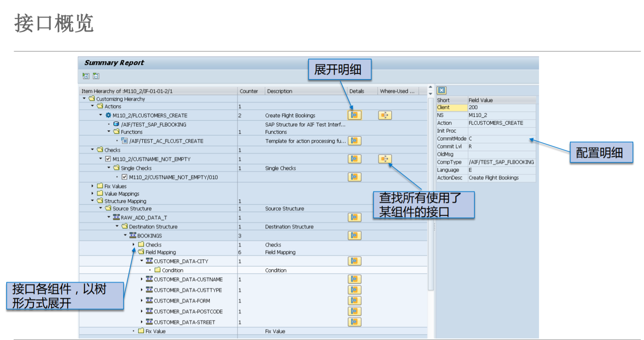644x340 pixels.
Task: Click Where-Used icon for CUSTNAME_NOT_EMPTY check
Action: pos(385,159)
